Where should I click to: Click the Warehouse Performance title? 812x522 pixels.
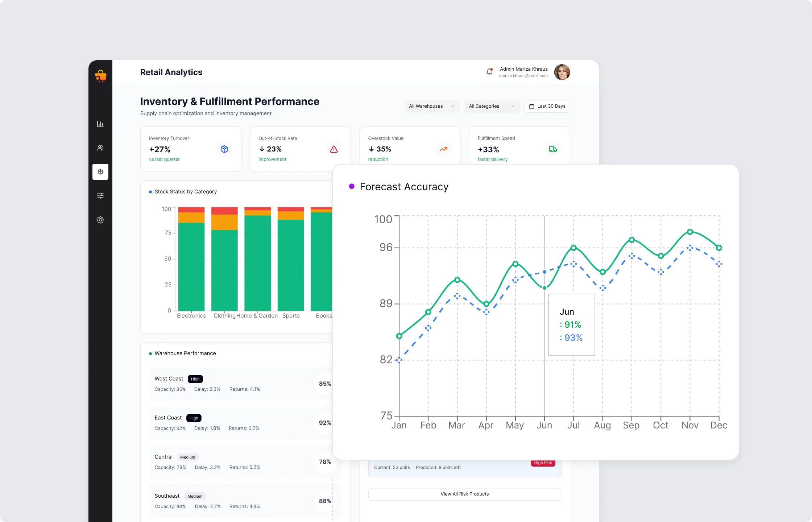[185, 353]
